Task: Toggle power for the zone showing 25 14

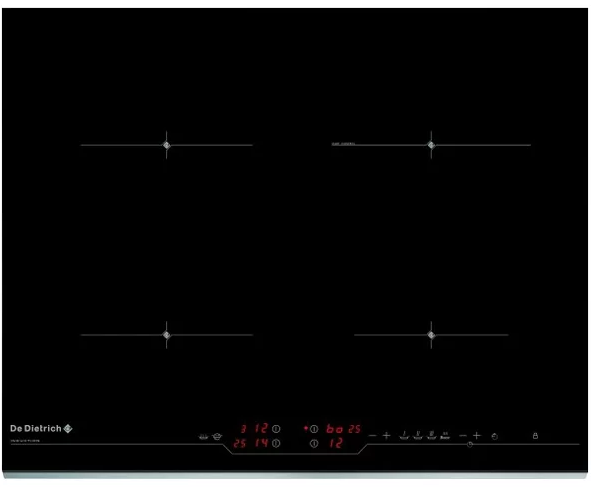Action: point(276,443)
